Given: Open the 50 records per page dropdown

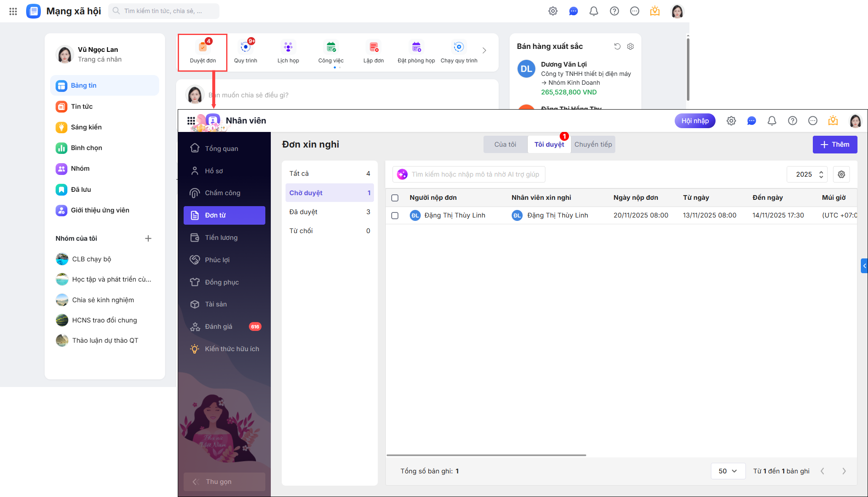Looking at the screenshot, I should (728, 471).
